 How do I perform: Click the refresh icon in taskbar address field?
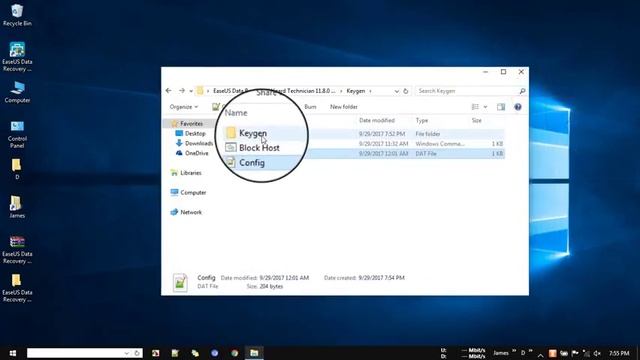pyautogui.click(x=137, y=353)
